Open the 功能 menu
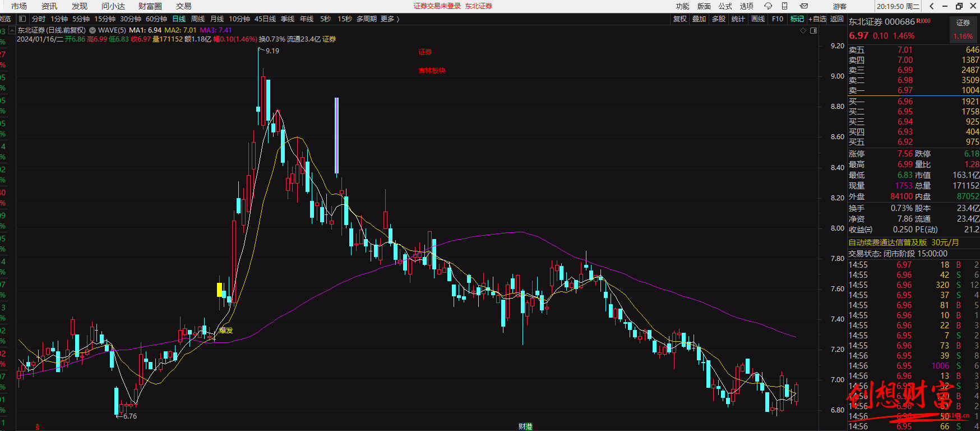 683,6
